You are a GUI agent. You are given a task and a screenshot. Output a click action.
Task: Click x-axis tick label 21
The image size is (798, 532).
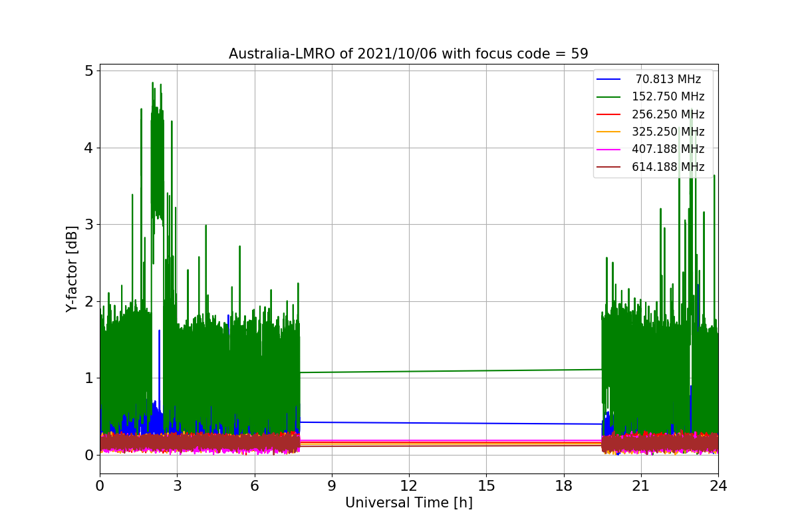[640, 485]
